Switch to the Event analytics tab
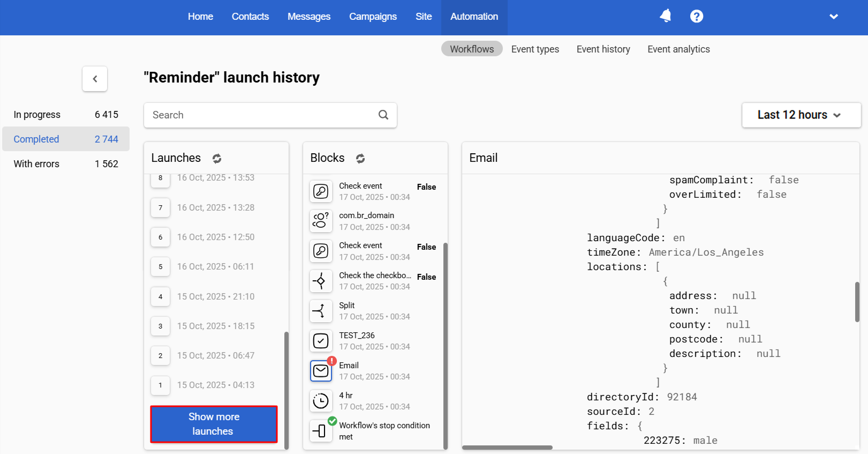 point(678,49)
